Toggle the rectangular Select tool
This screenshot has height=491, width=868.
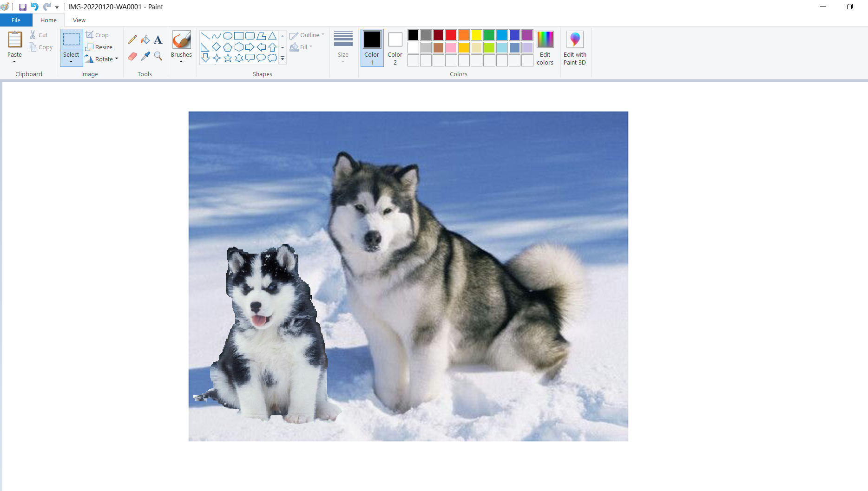[71, 40]
